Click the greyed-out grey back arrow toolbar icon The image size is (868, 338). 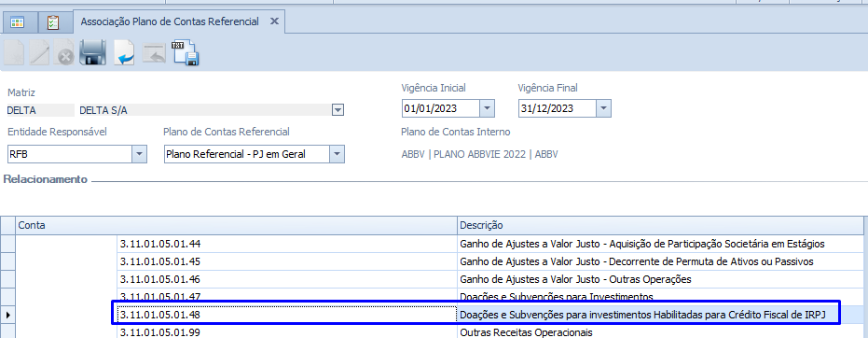154,53
